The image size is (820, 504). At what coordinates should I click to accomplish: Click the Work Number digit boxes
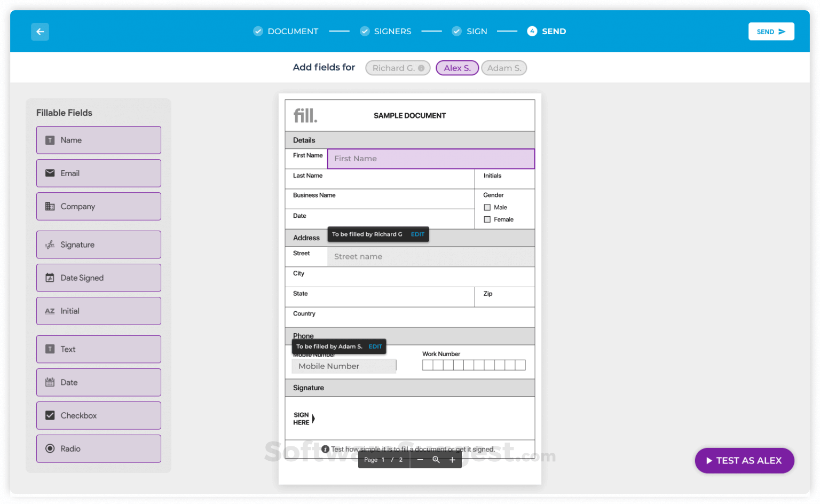coord(474,365)
